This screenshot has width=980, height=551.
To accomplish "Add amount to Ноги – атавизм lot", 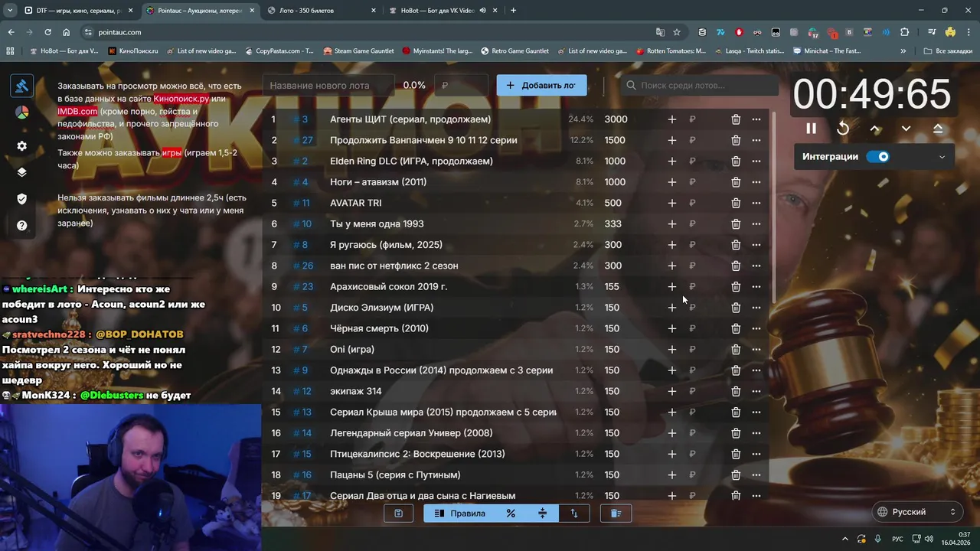I will click(x=671, y=182).
